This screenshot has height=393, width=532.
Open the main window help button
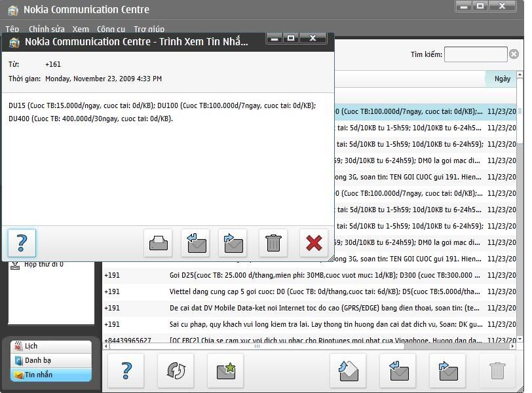coord(126,371)
